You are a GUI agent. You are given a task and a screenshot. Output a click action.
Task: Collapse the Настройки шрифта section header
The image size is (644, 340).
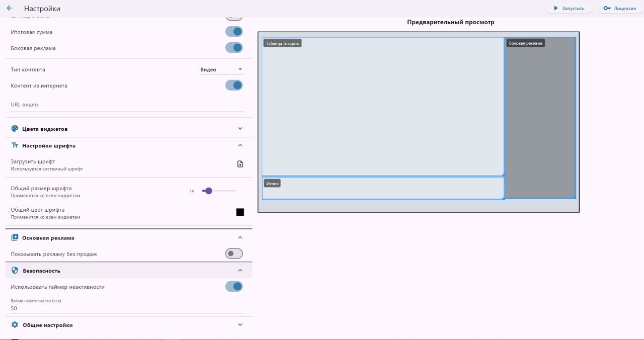tap(129, 145)
